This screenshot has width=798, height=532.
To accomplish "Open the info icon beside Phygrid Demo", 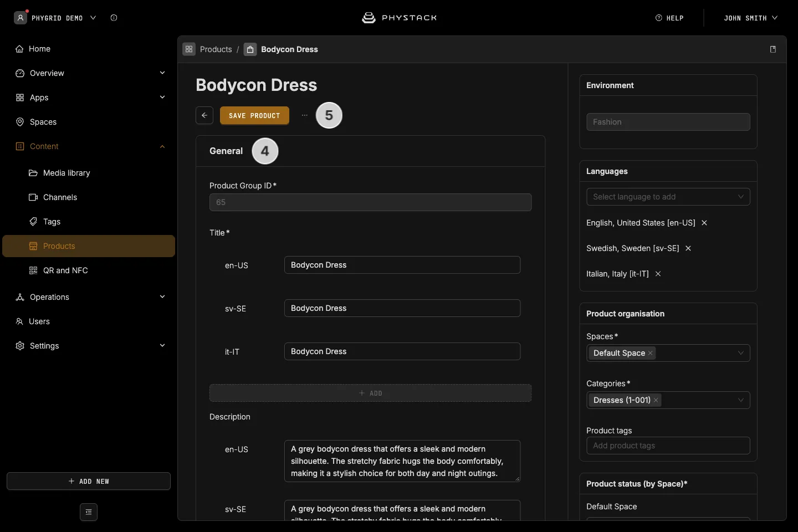I will [114, 18].
